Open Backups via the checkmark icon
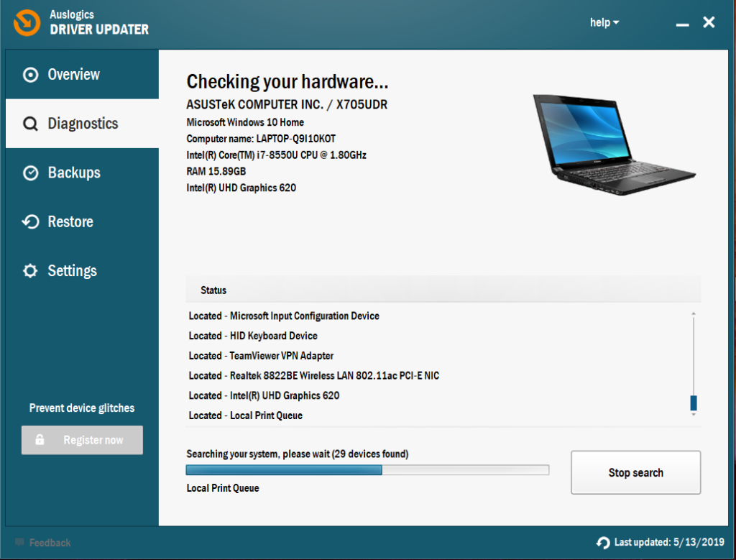The width and height of the screenshot is (736, 560). (x=30, y=173)
